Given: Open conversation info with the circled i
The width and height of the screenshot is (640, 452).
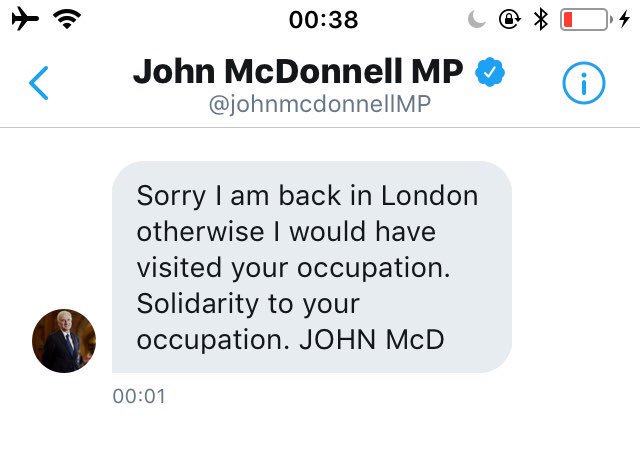Looking at the screenshot, I should pos(584,84).
